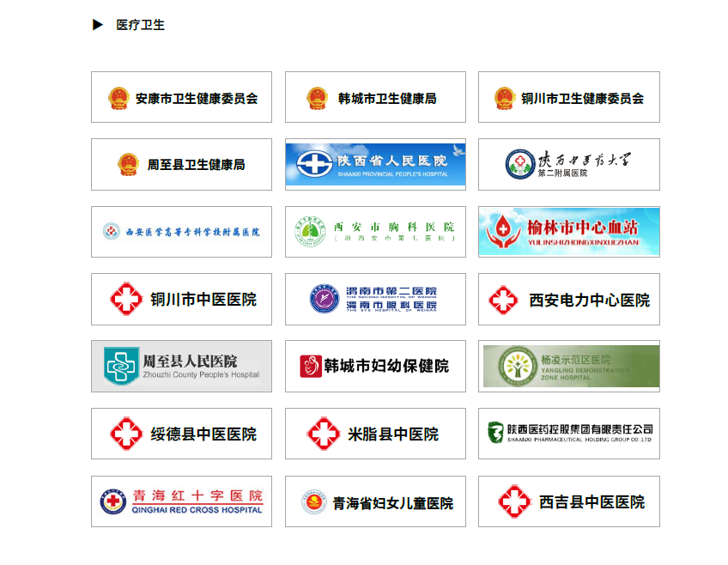This screenshot has height=565, width=728.
Task: Open the 西吉县中医医院 link card
Action: click(568, 501)
